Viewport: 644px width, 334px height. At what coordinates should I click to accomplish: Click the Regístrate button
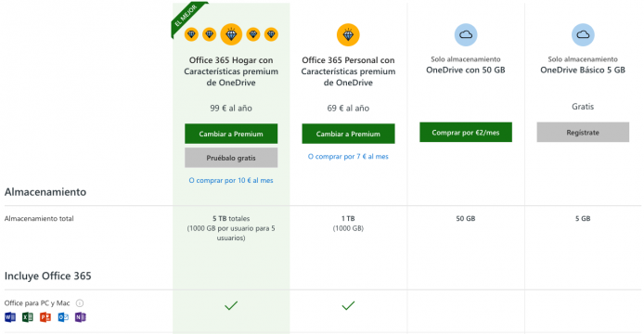583,133
